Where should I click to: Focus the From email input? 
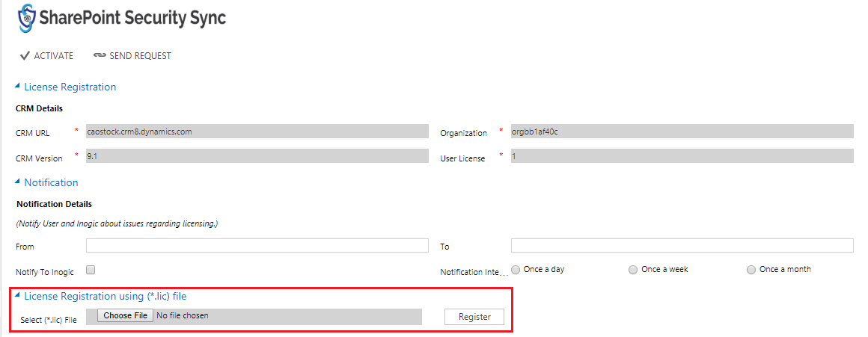(x=257, y=246)
